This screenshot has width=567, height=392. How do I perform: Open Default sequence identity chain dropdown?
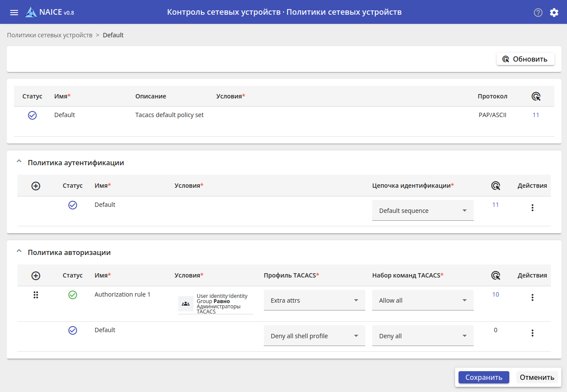point(423,211)
